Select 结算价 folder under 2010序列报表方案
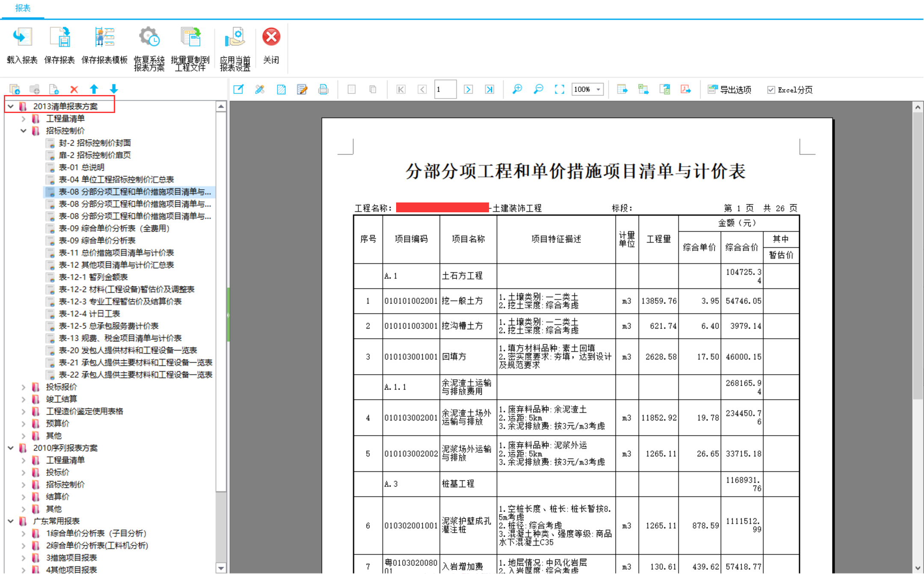The image size is (924, 574). pyautogui.click(x=57, y=497)
